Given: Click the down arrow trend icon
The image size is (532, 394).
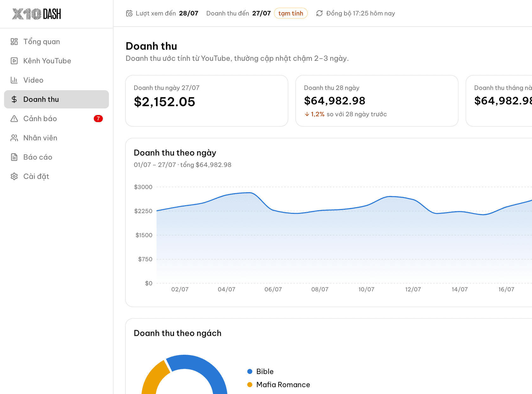Looking at the screenshot, I should pos(307,114).
